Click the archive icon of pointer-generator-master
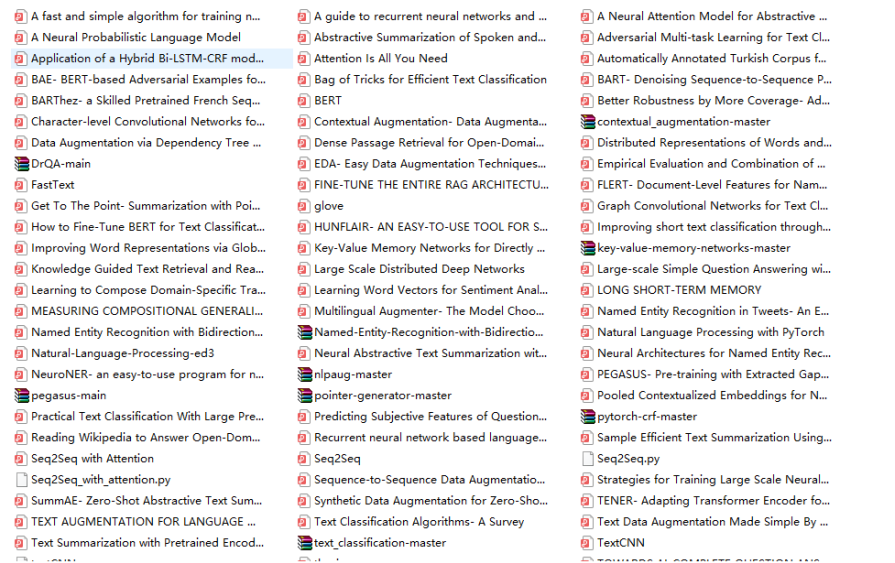895x563 pixels. click(304, 395)
